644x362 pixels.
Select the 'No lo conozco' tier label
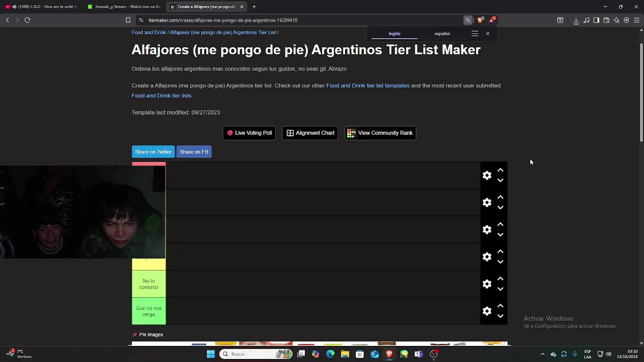pyautogui.click(x=148, y=284)
